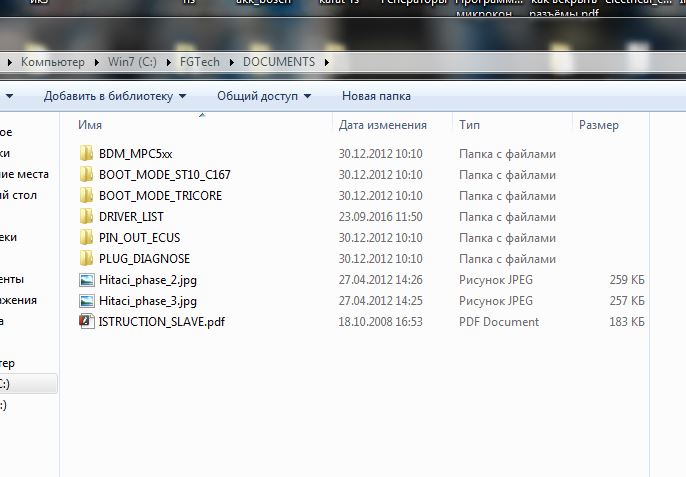Open the Общий доступ dropdown
This screenshot has width=686, height=477.
[264, 96]
